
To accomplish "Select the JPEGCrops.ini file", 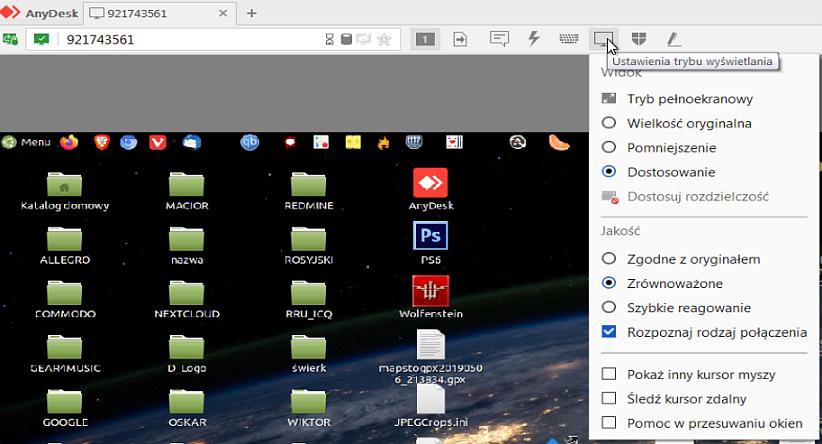I will (x=430, y=406).
